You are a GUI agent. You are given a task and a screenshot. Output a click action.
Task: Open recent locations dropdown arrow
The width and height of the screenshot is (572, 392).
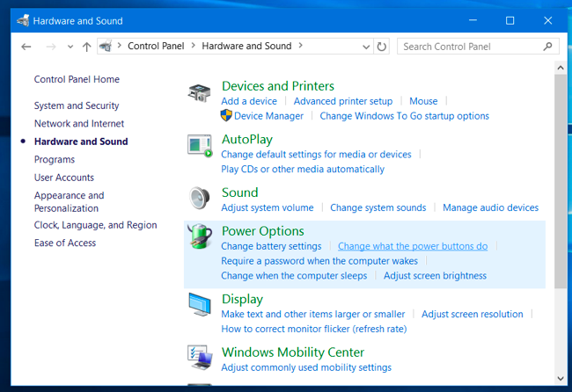click(70, 47)
